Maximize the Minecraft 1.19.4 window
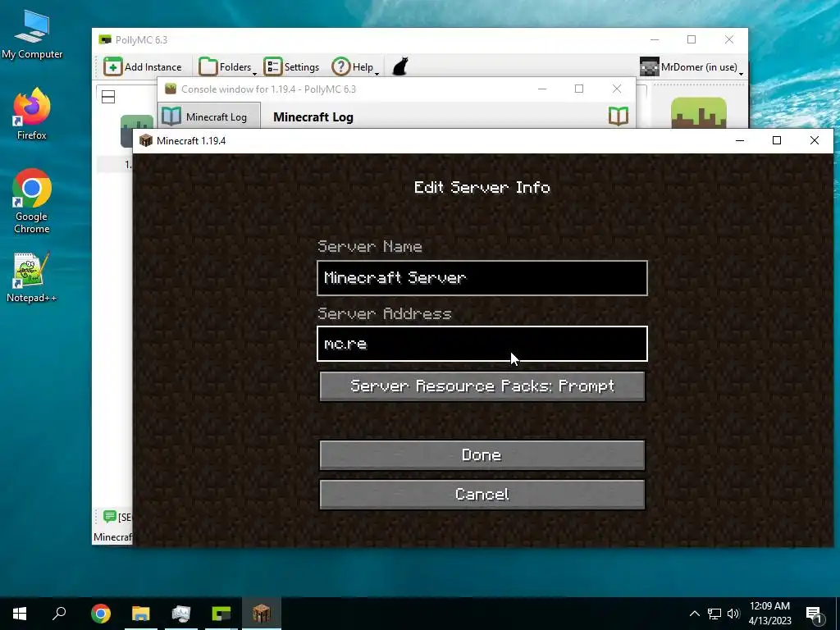840x630 pixels. click(777, 140)
